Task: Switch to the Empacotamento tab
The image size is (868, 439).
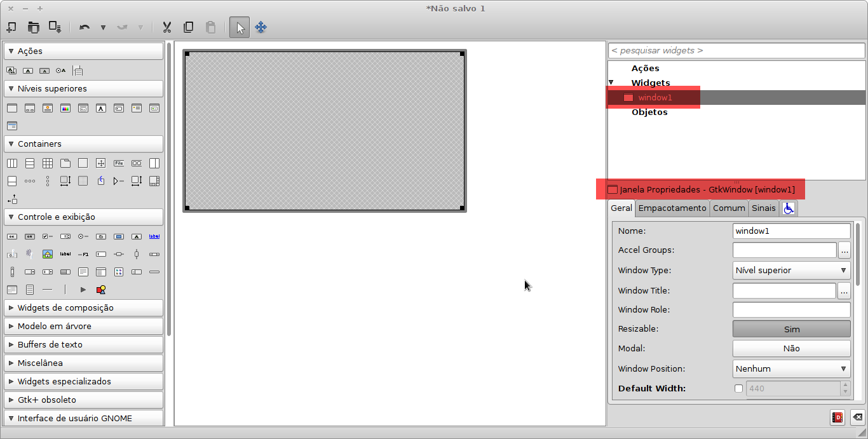Action: click(x=672, y=208)
